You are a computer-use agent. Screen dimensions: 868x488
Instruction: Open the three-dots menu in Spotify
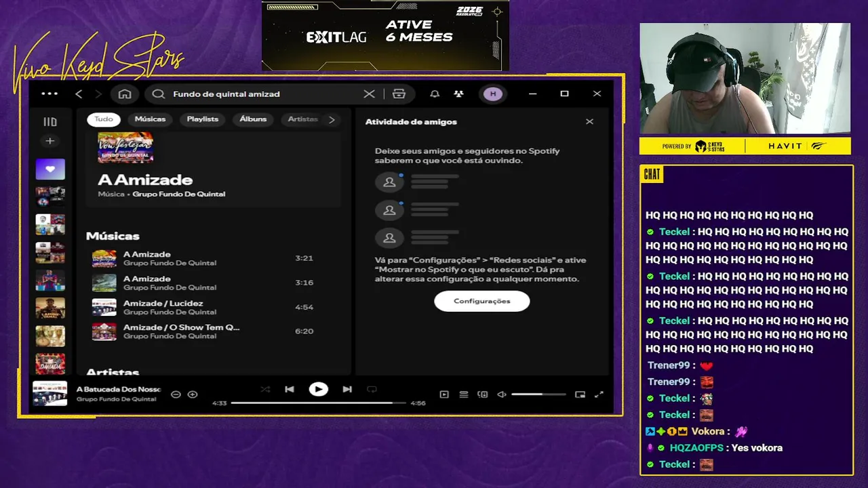(50, 94)
